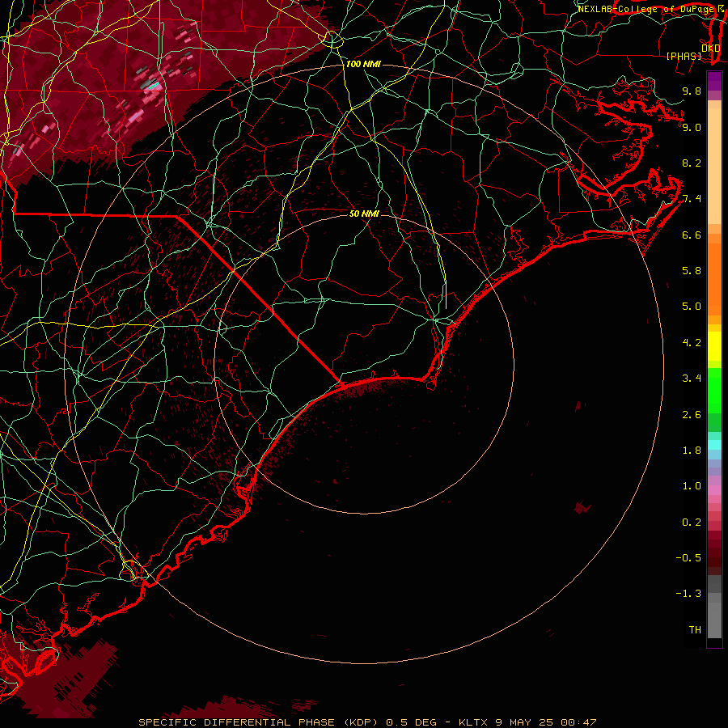Screen dimensions: 728x728
Task: Click the 5.8 value on the legend
Action: tap(692, 271)
